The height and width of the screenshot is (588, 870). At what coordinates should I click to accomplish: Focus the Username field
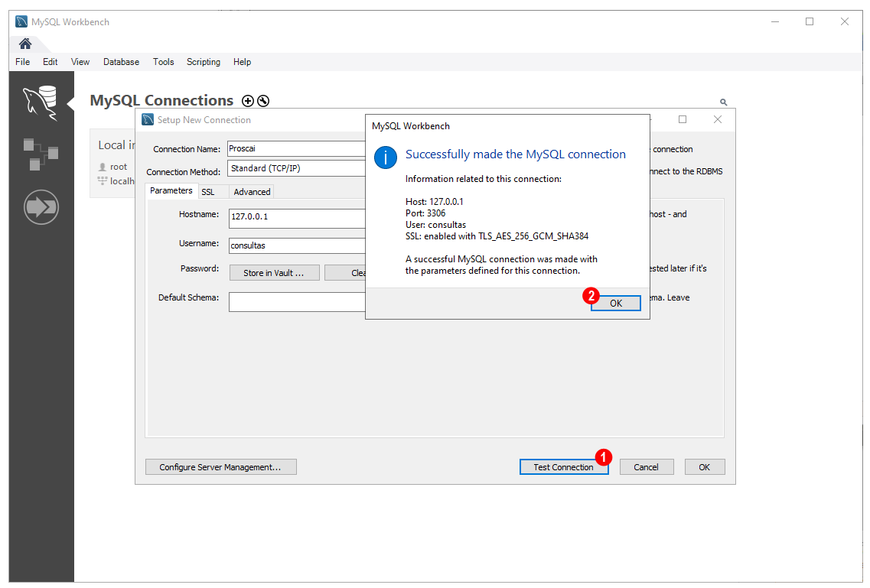[298, 245]
